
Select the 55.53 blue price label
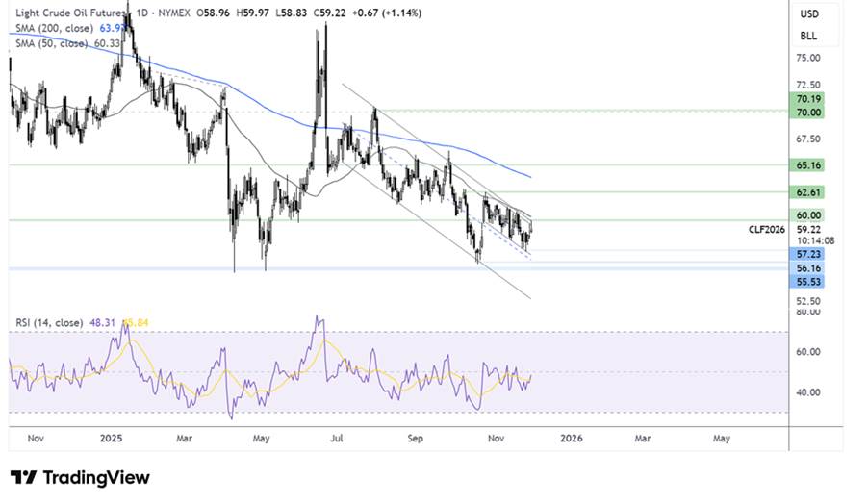[808, 282]
